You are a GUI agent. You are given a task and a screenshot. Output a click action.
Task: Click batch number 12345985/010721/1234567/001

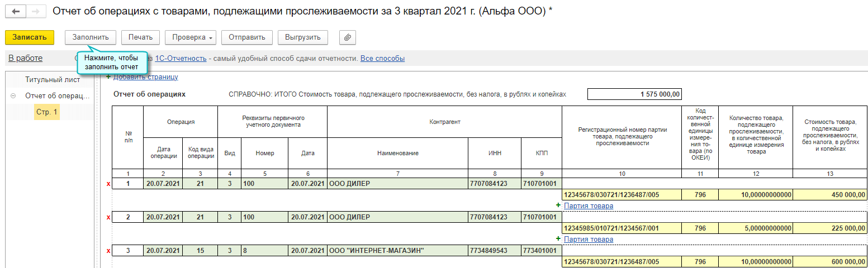tap(622, 228)
